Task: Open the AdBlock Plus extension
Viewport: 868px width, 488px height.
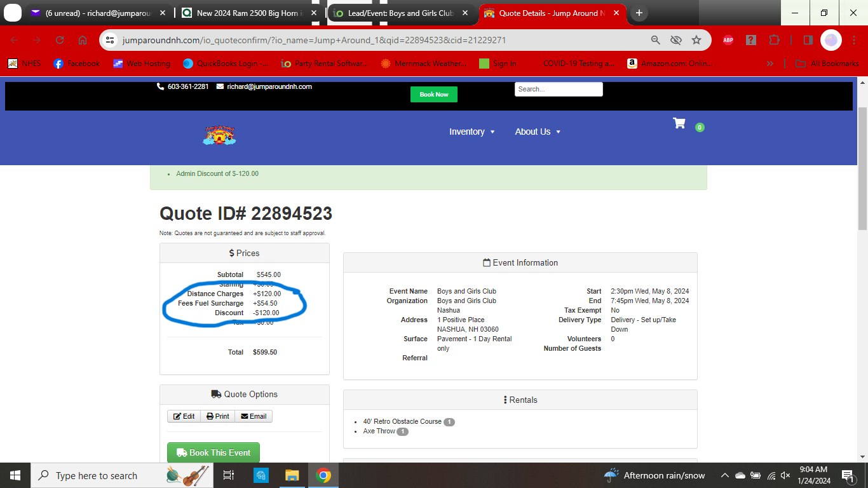Action: coord(728,40)
